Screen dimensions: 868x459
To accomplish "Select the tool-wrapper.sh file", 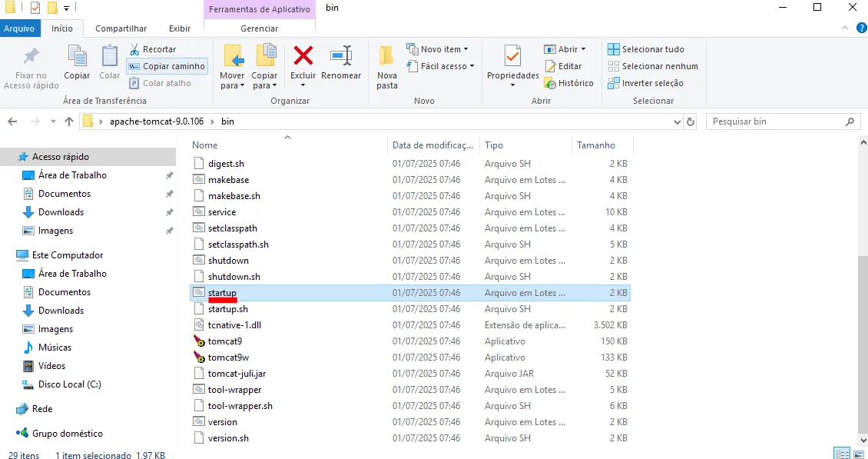I will pyautogui.click(x=240, y=406).
